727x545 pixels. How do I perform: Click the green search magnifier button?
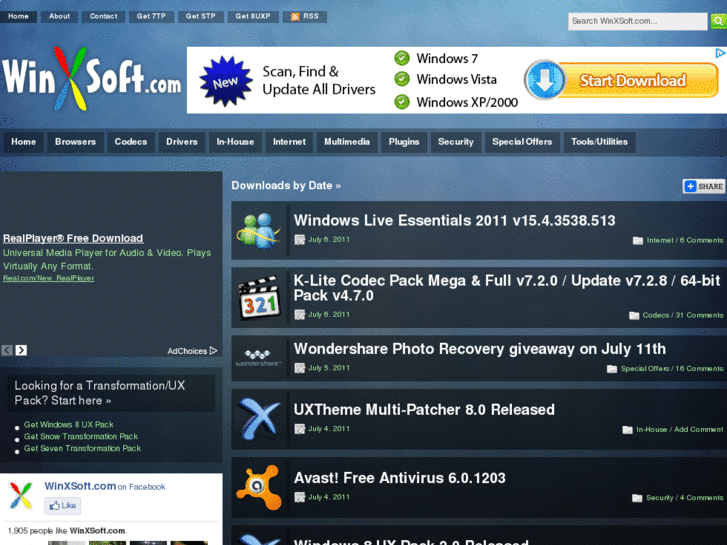tap(719, 21)
